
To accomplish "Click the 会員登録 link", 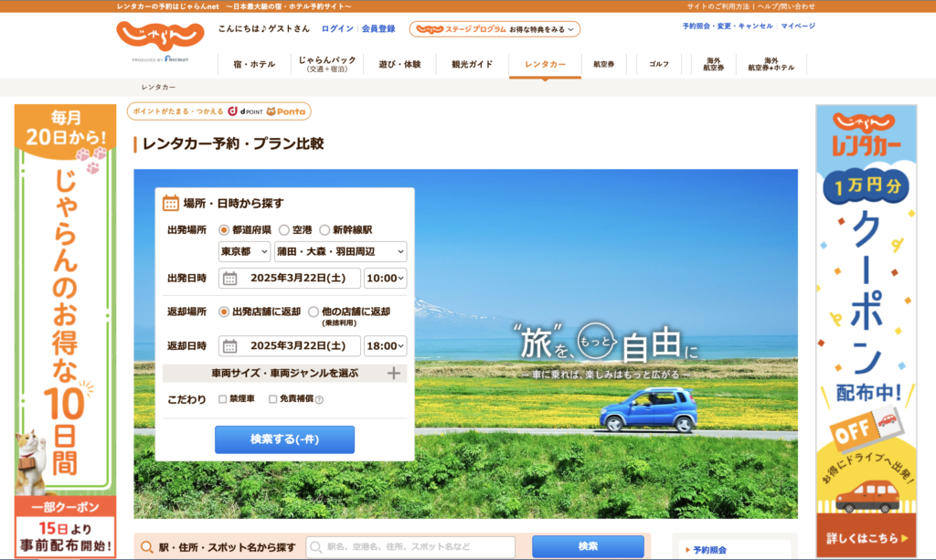I will pyautogui.click(x=378, y=28).
